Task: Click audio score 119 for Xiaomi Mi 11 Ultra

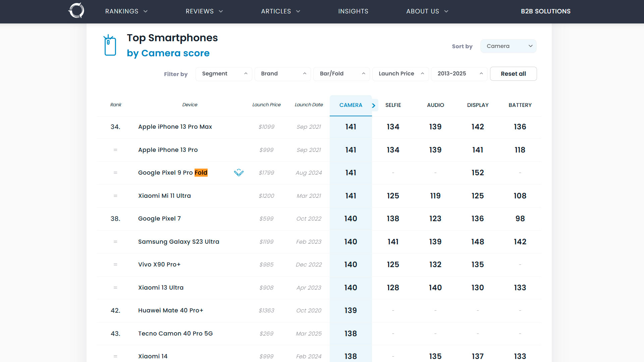Action: [x=435, y=196]
